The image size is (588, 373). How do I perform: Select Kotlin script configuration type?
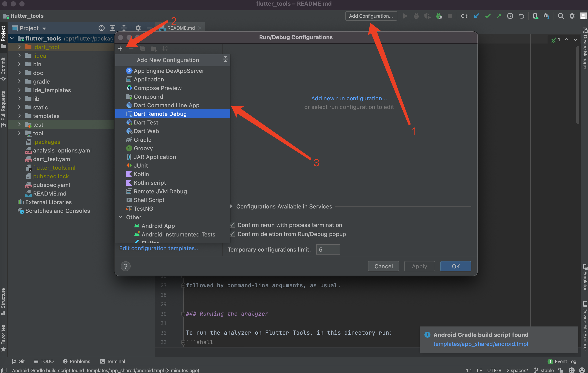[173, 183]
